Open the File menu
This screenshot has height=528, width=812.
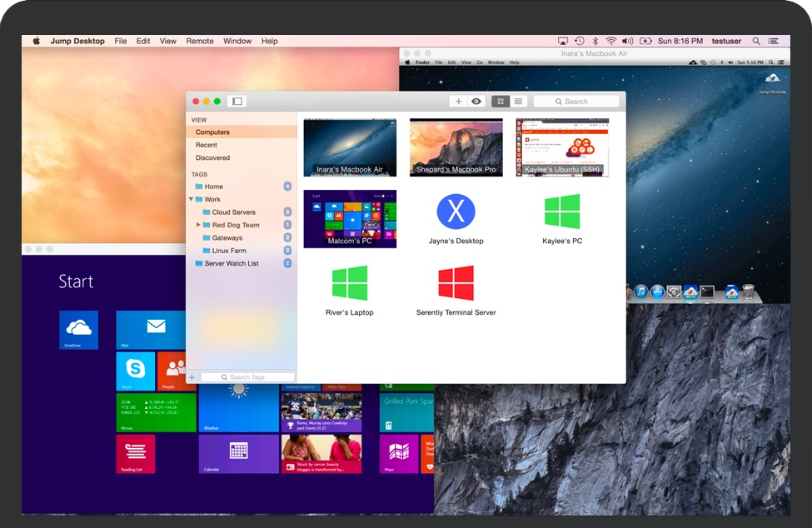121,41
